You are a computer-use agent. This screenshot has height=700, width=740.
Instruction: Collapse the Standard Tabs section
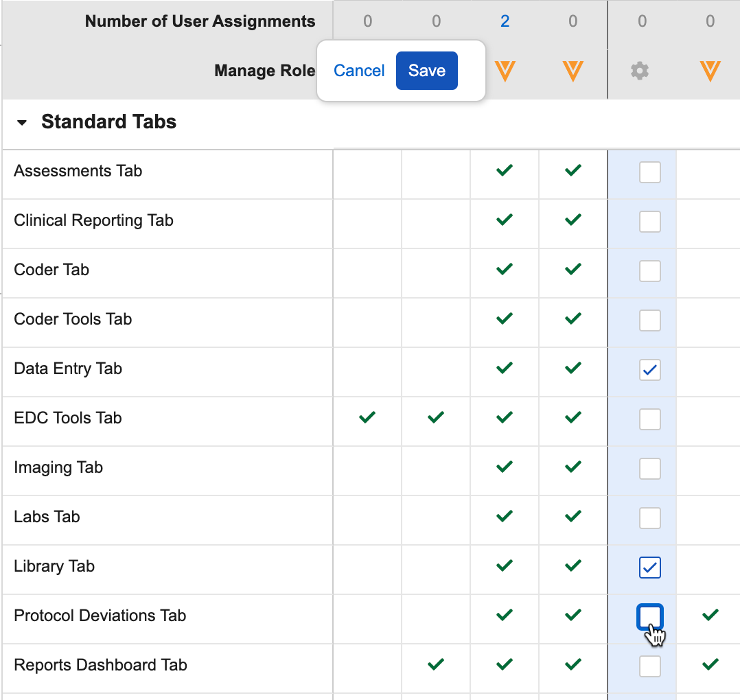[x=23, y=123]
